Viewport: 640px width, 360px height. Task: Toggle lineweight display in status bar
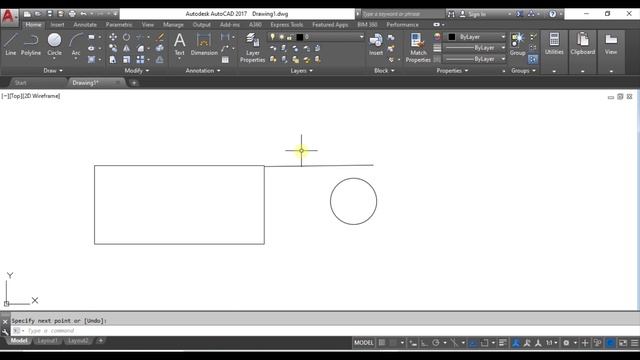tap(502, 343)
